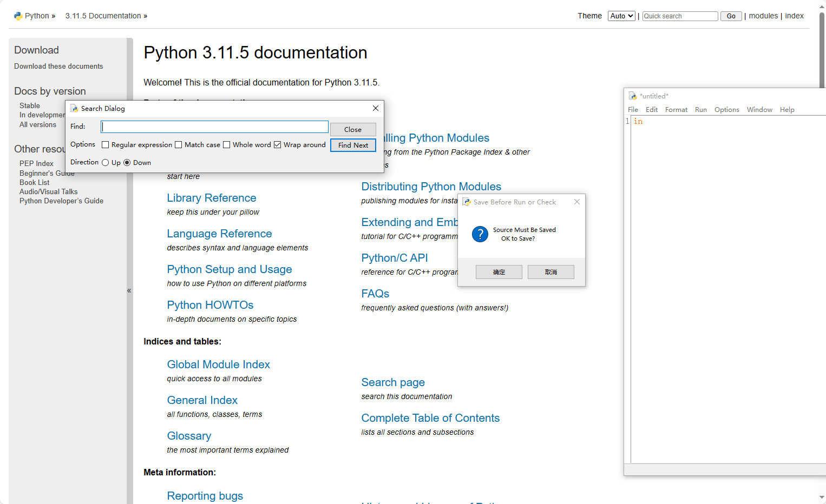
Task: Click Find Next in Search Dialog
Action: tap(353, 145)
